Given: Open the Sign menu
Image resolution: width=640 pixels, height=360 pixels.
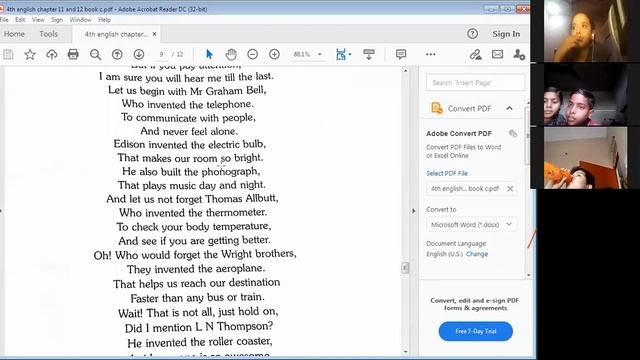Looking at the screenshot, I should coord(57,20).
